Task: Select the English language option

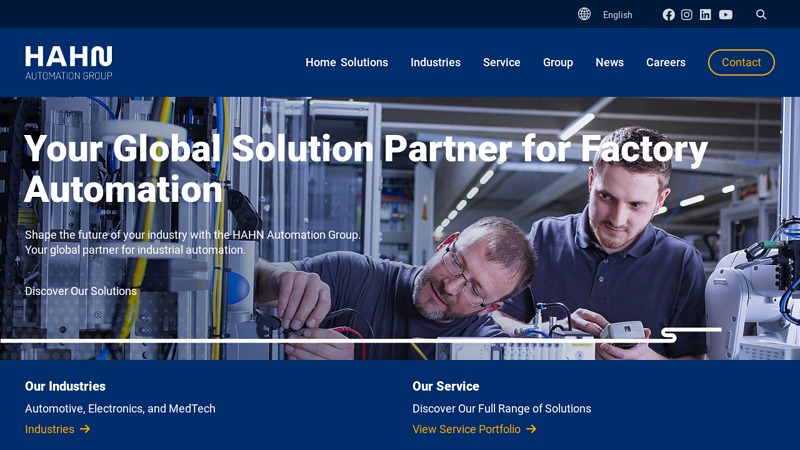Action: [617, 15]
